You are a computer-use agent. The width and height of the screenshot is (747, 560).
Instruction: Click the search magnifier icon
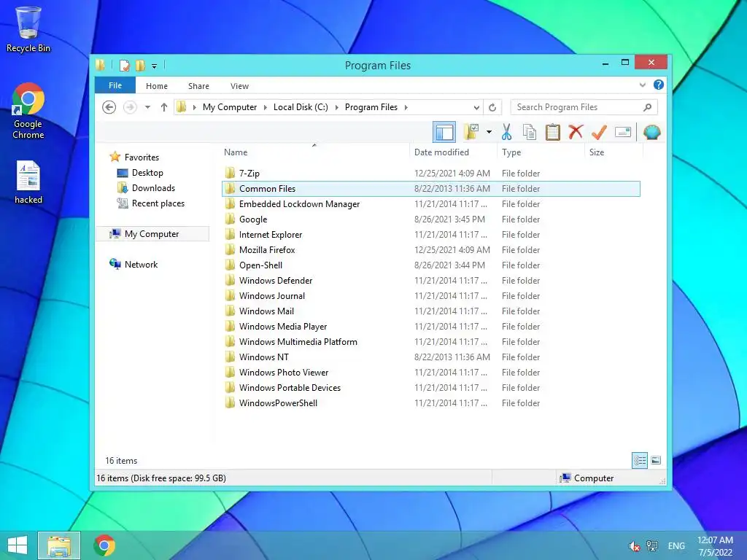(x=647, y=107)
